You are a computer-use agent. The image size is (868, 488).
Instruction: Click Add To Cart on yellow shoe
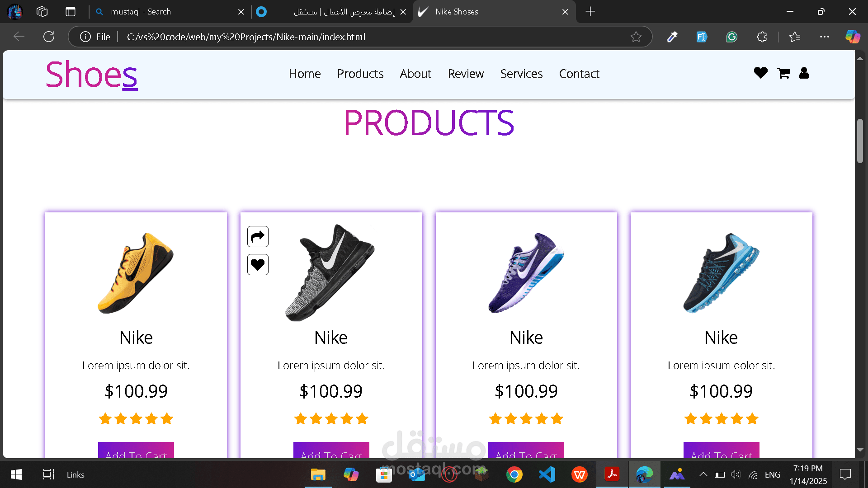click(x=136, y=451)
